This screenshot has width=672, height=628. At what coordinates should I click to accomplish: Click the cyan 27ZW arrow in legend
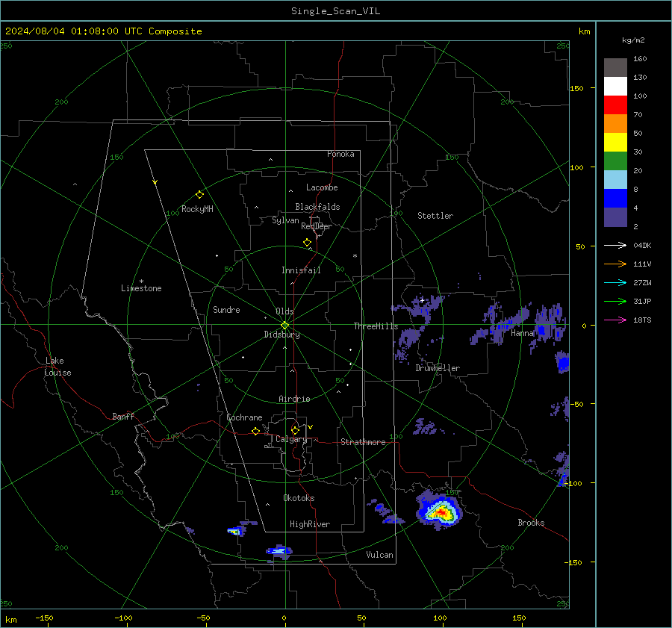coord(615,282)
